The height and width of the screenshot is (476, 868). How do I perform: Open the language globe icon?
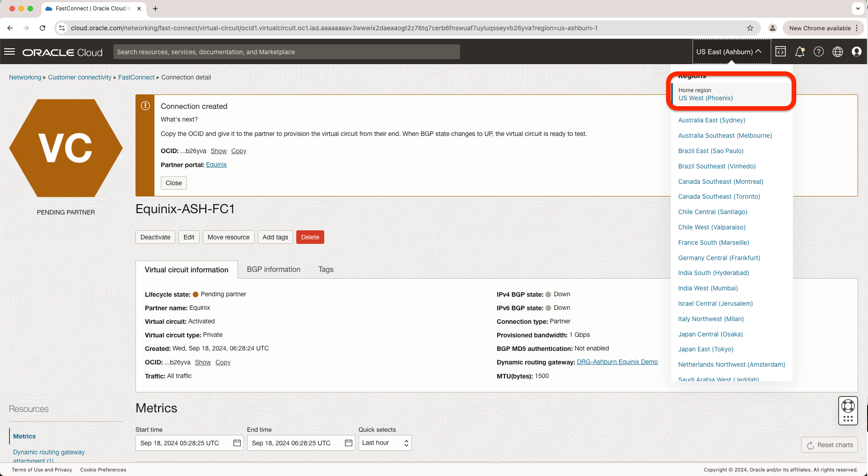click(x=838, y=52)
